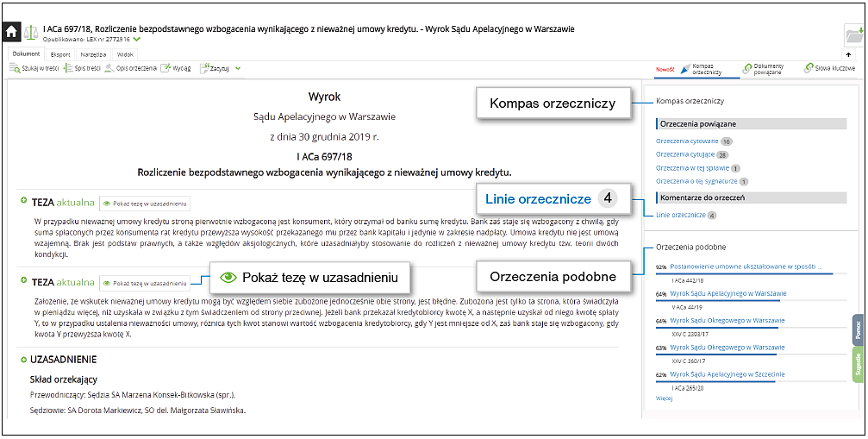
Task: Open the dropdown arrow next to Zacytuj
Action: click(238, 68)
